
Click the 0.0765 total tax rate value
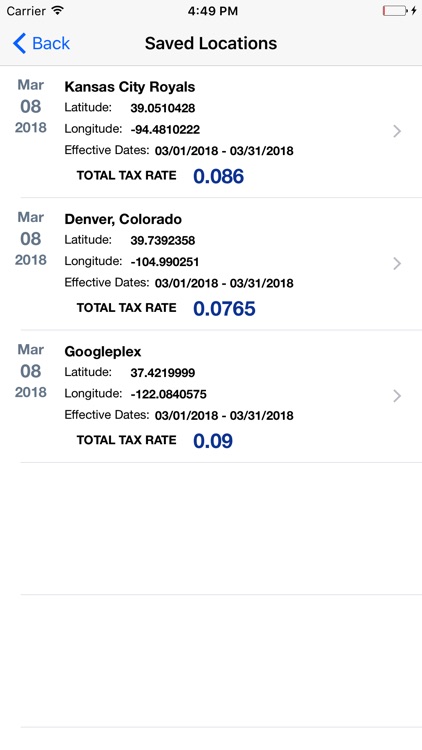tap(224, 309)
